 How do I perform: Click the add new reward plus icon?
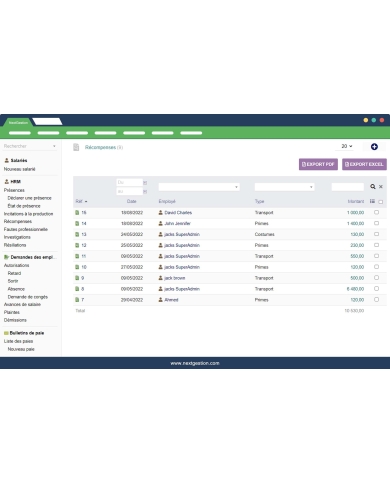pos(374,147)
